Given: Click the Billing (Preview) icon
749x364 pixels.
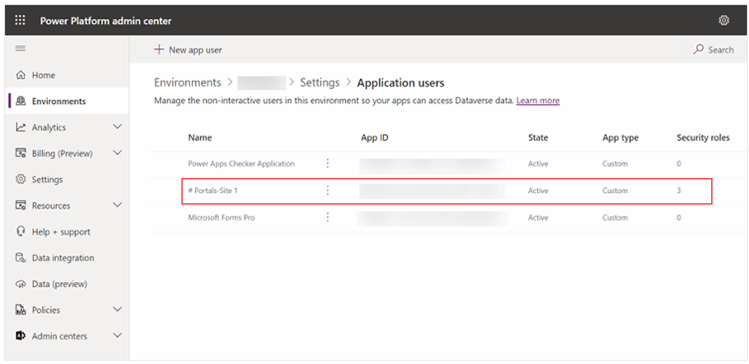Looking at the screenshot, I should coord(21,153).
